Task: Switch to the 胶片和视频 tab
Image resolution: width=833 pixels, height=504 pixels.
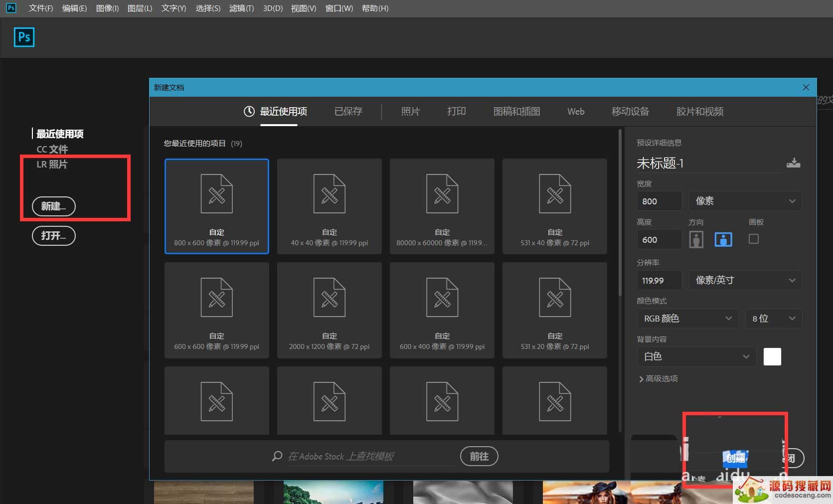Action: tap(700, 111)
